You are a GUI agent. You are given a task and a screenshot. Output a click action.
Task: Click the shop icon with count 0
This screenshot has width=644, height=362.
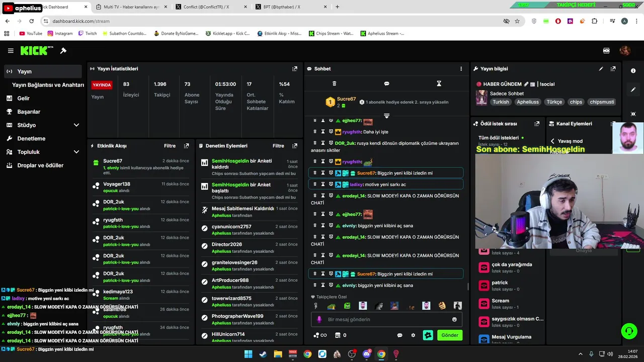click(341, 335)
